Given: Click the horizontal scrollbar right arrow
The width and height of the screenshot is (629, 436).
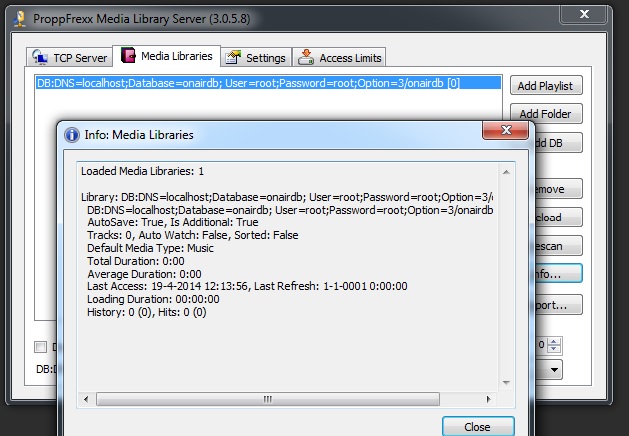Looking at the screenshot, I should pos(488,399).
